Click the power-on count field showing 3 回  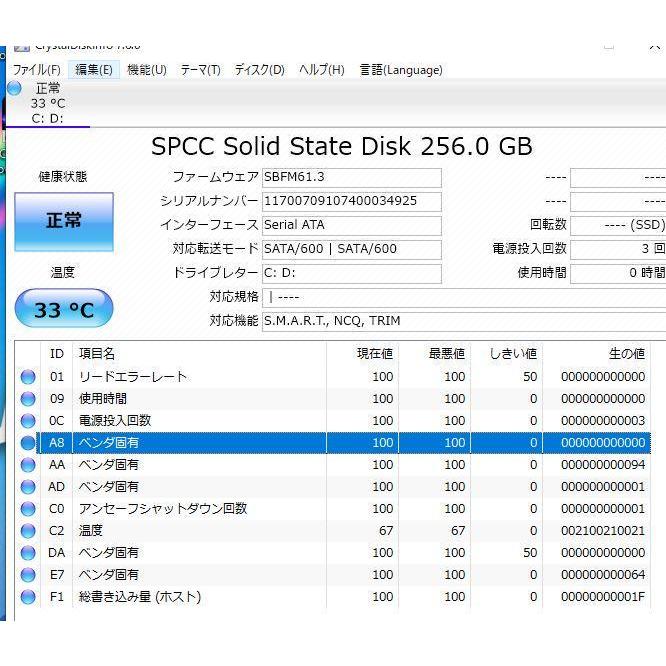click(x=618, y=249)
